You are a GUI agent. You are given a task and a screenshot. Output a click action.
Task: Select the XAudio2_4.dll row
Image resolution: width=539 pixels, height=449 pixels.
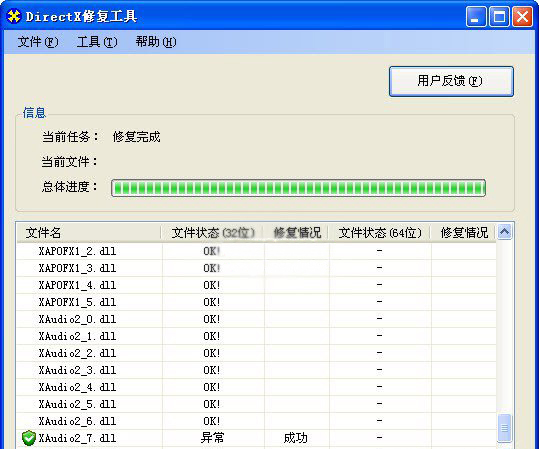256,387
